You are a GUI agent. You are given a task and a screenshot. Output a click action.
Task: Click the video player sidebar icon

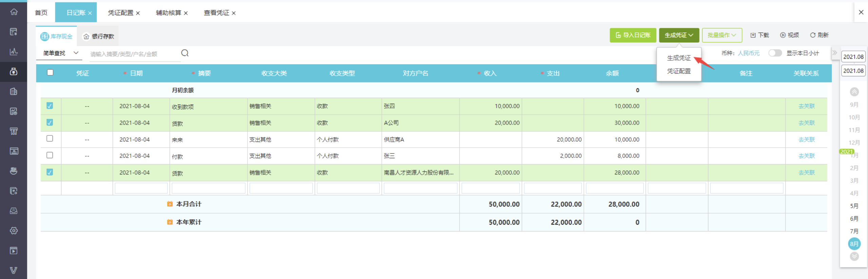[x=14, y=250]
